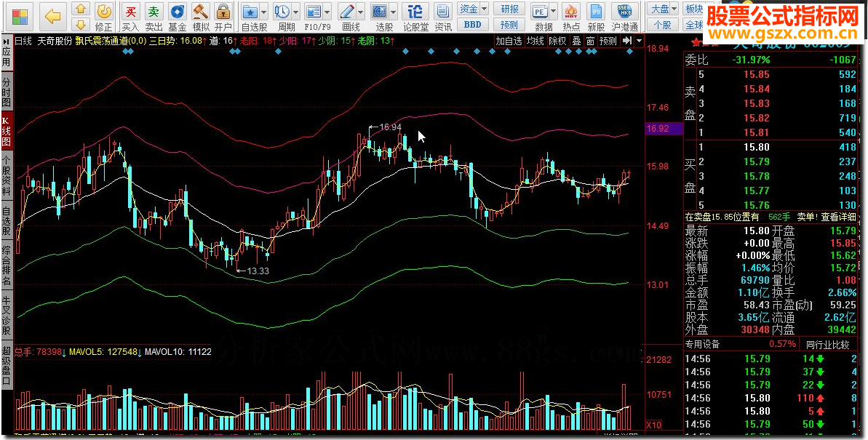Click the 同行业比较 industry comparison link

click(x=828, y=344)
